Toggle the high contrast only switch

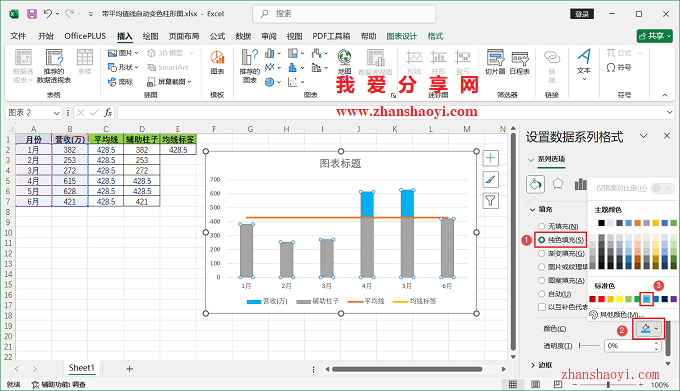coord(662,188)
